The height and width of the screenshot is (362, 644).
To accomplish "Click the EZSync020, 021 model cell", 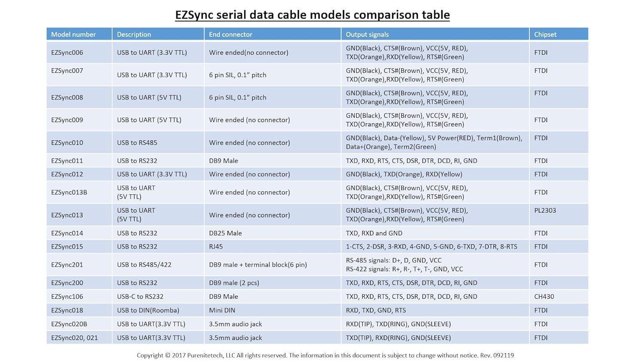I will coord(74,338).
